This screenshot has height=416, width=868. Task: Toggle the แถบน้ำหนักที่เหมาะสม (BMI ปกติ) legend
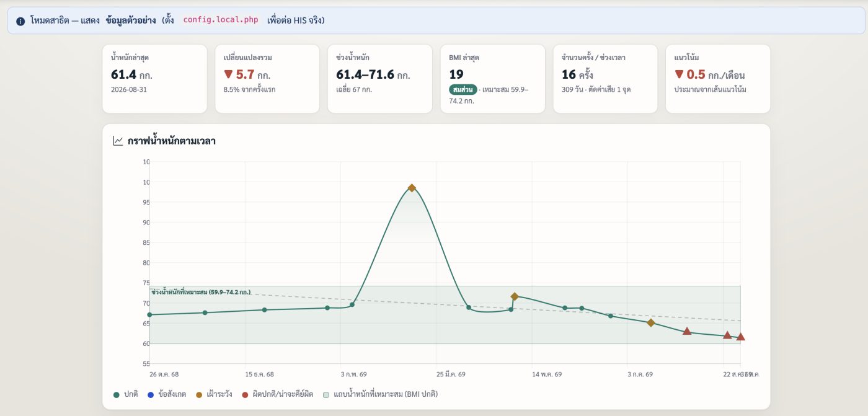[x=381, y=394]
